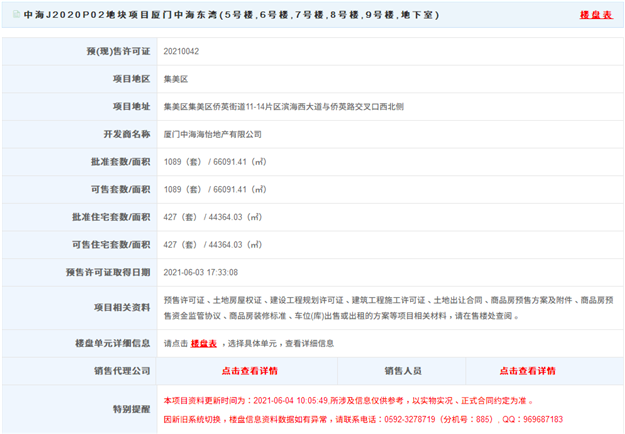Select the contact phone line 0592-3278719

tap(363, 419)
